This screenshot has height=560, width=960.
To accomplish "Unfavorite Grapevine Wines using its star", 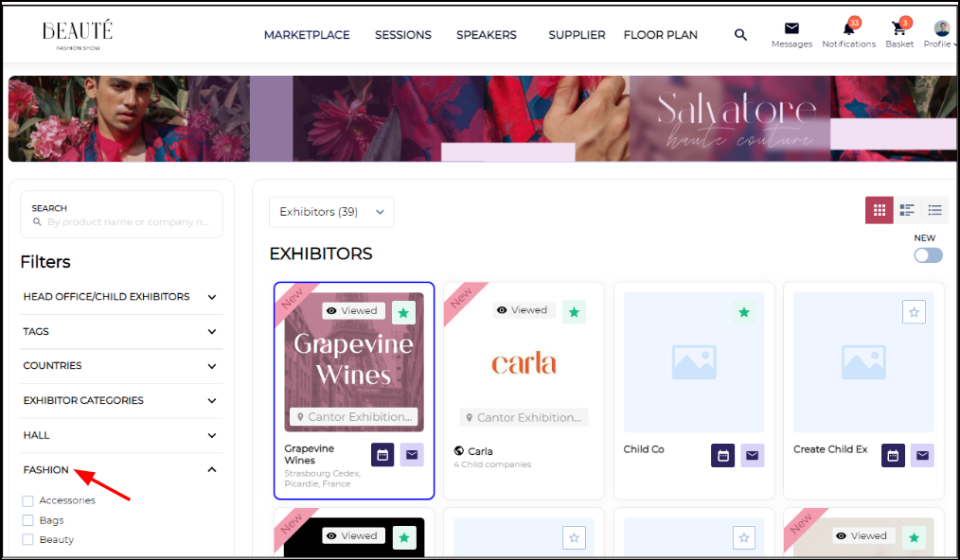I will point(403,313).
